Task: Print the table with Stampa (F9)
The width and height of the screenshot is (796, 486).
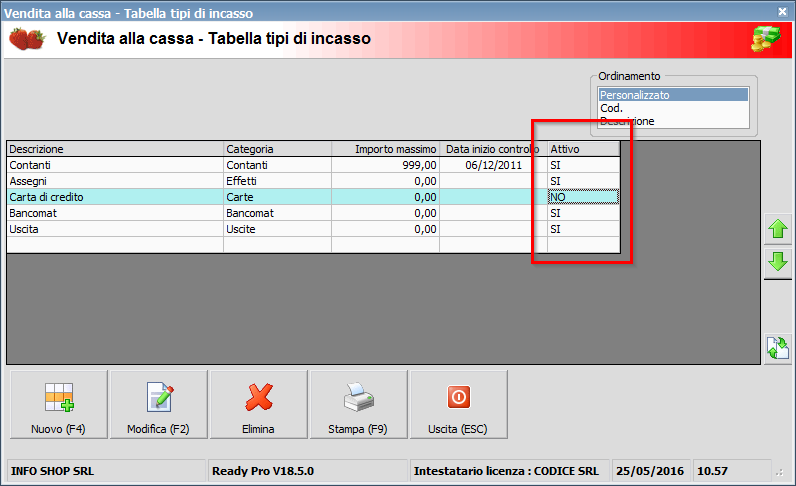Action: click(x=359, y=404)
